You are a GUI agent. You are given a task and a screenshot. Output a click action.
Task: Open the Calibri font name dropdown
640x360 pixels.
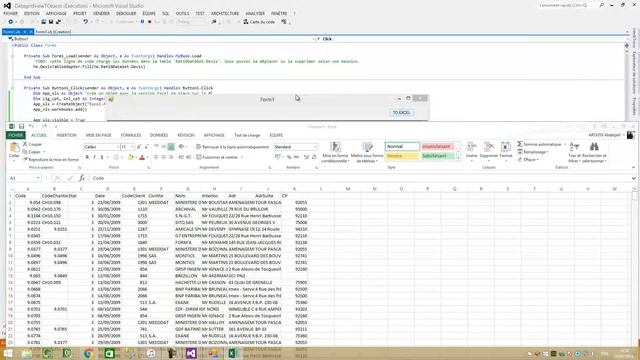(118, 147)
